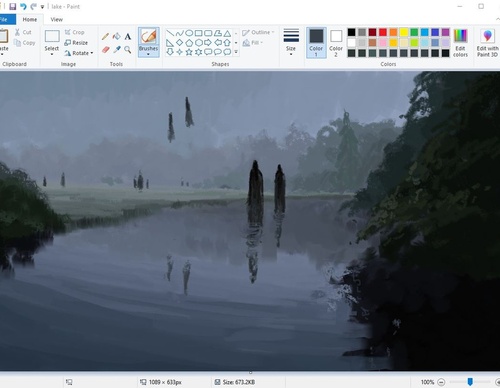This screenshot has height=388, width=500.
Task: Open the Resize dialog
Action: click(76, 43)
